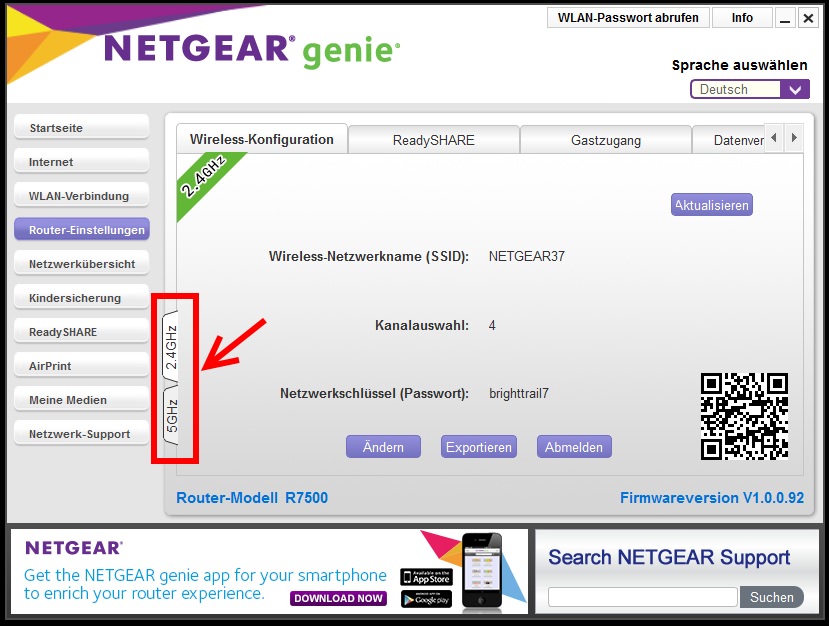Click the Firmwareversion V1.0.0.92 text

(x=712, y=498)
